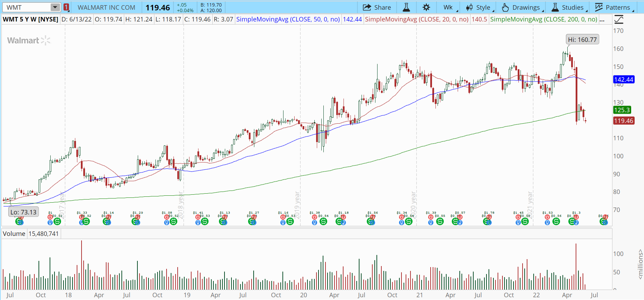The width and height of the screenshot is (644, 300).
Task: Click the Hi: 160.77 price bubble
Action: [582, 39]
